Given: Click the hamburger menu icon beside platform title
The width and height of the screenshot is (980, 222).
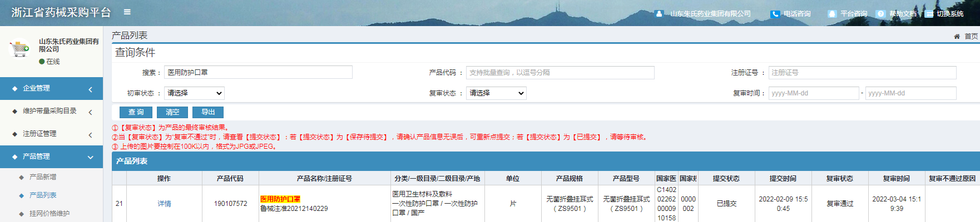Looking at the screenshot, I should click(x=127, y=12).
